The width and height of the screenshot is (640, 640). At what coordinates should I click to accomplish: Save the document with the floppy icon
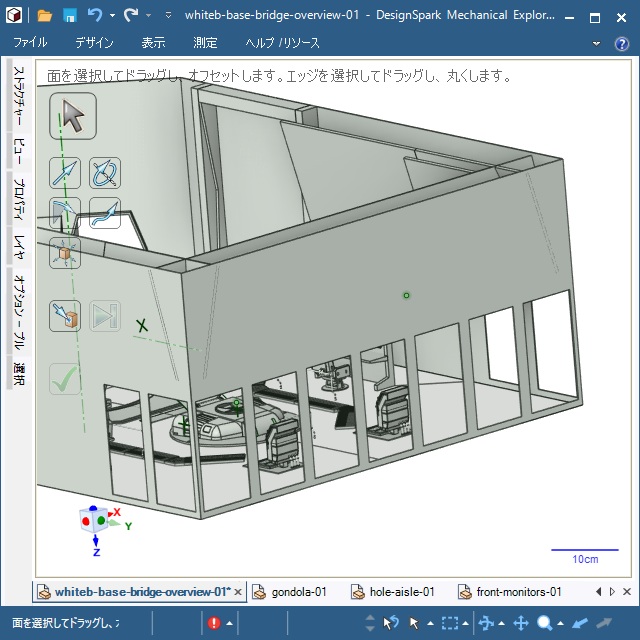[x=70, y=16]
